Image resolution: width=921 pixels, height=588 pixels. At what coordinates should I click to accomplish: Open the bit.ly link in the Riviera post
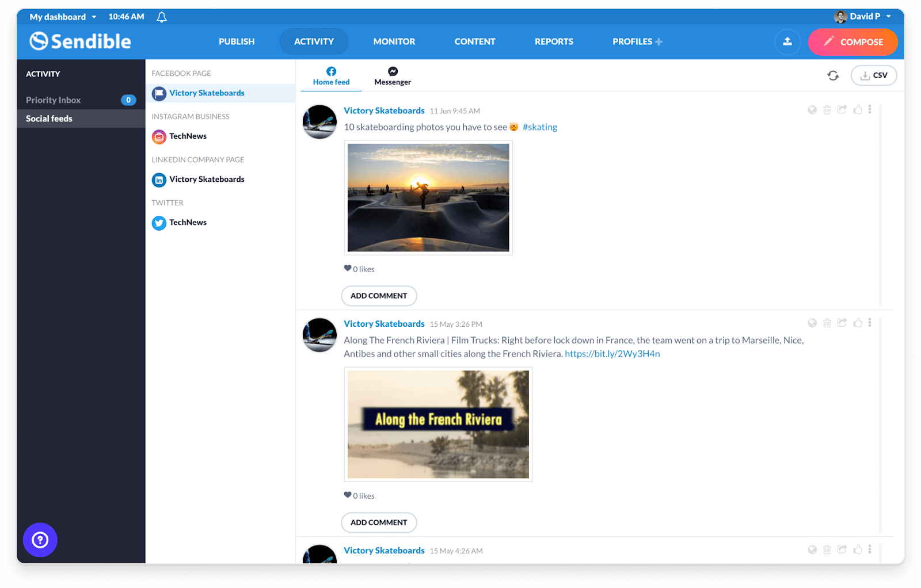tap(612, 353)
